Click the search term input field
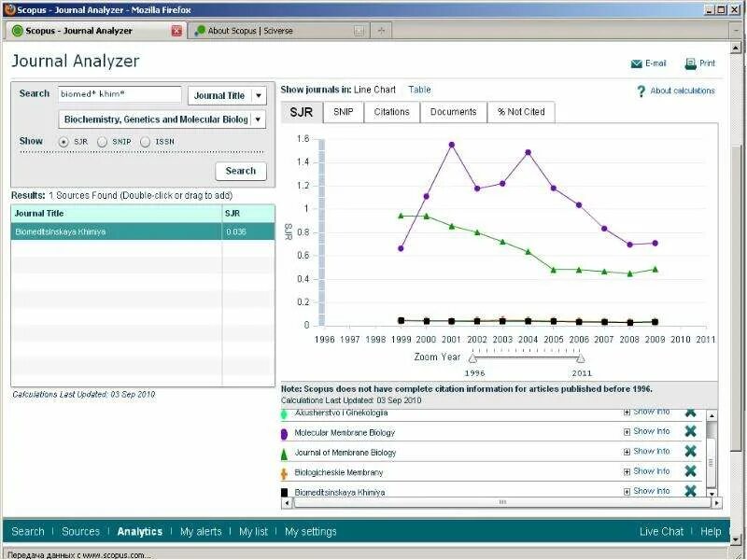The width and height of the screenshot is (747, 560). 120,94
